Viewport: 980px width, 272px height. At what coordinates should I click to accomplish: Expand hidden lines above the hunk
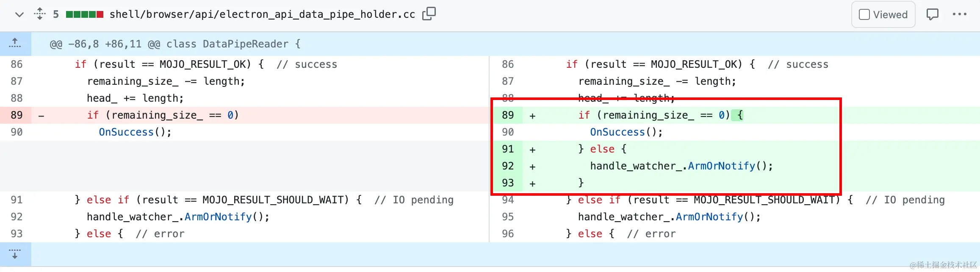[15, 44]
